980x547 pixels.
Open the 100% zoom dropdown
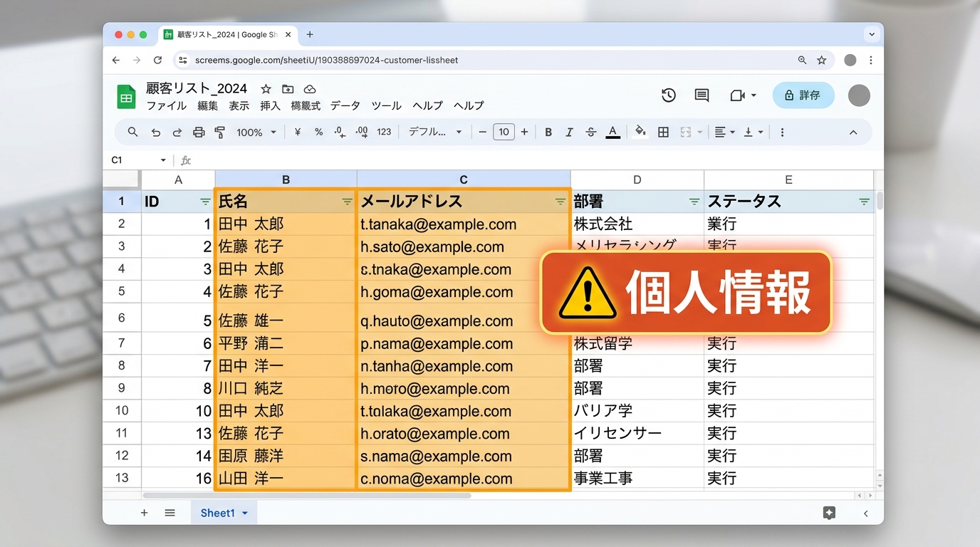coord(256,132)
